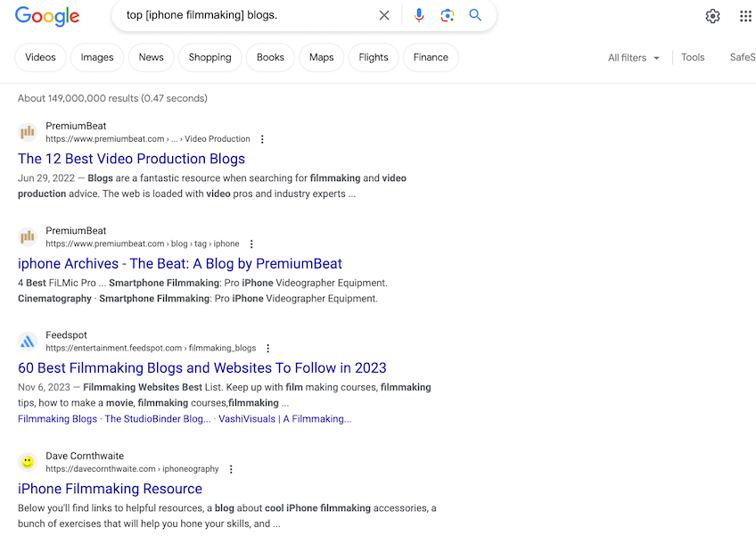The height and width of the screenshot is (536, 756).
Task: Switch to Images results
Action: [97, 57]
